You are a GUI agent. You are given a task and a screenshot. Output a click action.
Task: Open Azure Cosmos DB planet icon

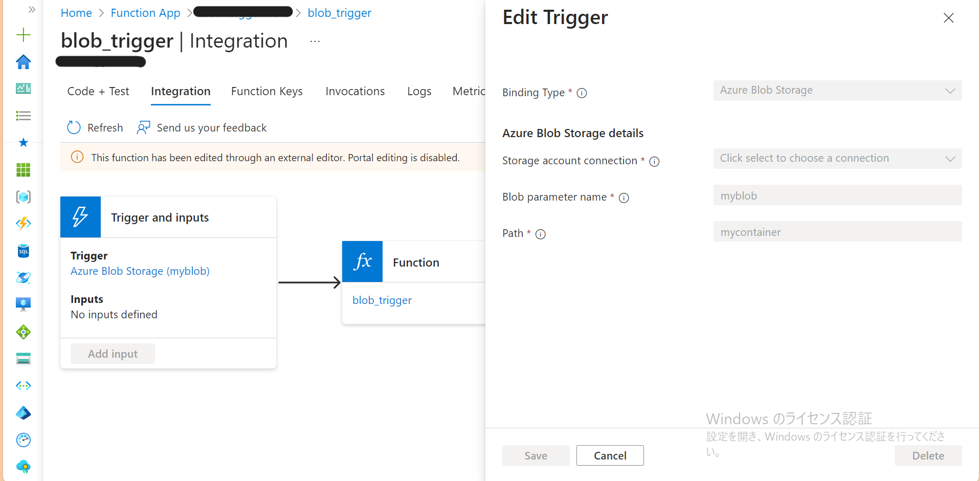(x=24, y=277)
